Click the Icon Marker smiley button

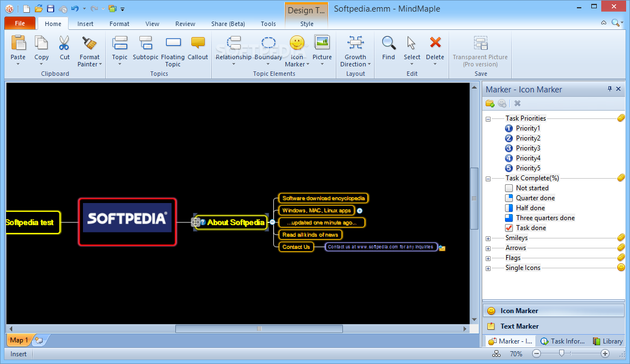pyautogui.click(x=297, y=43)
